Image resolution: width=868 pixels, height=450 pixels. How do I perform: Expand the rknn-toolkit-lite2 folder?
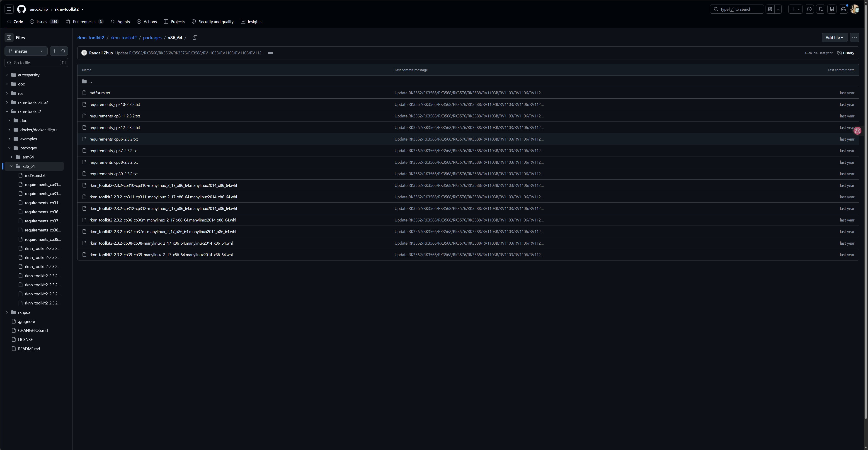tap(7, 102)
